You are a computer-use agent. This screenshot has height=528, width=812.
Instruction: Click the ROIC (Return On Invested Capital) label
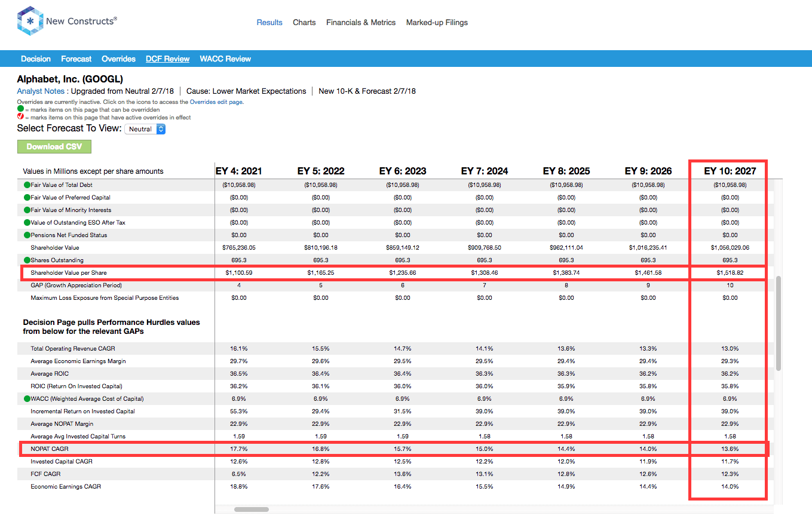(76, 386)
